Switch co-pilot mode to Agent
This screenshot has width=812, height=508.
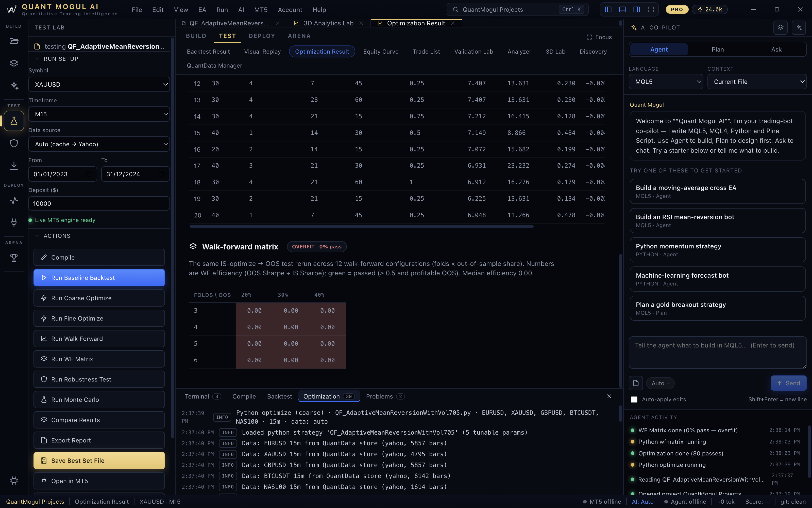659,49
